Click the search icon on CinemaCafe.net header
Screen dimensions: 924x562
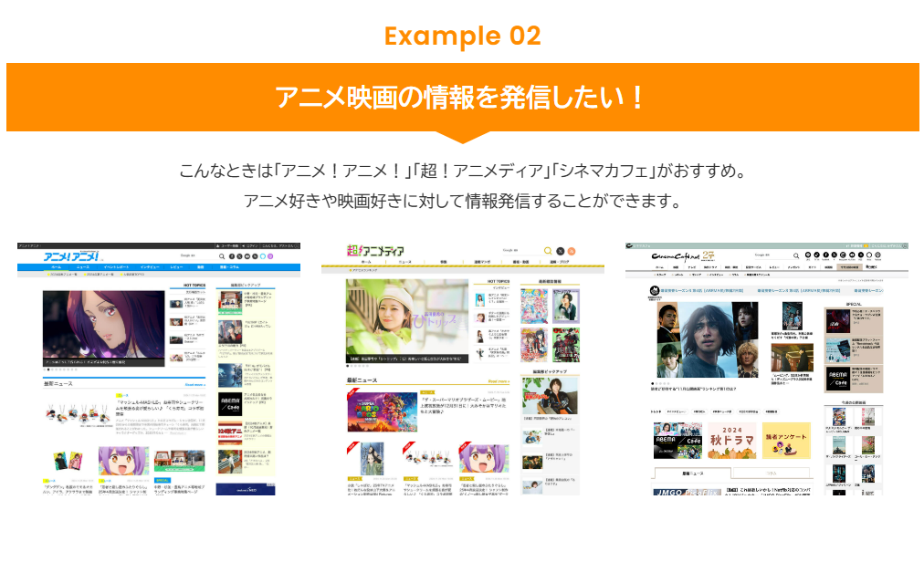796,255
